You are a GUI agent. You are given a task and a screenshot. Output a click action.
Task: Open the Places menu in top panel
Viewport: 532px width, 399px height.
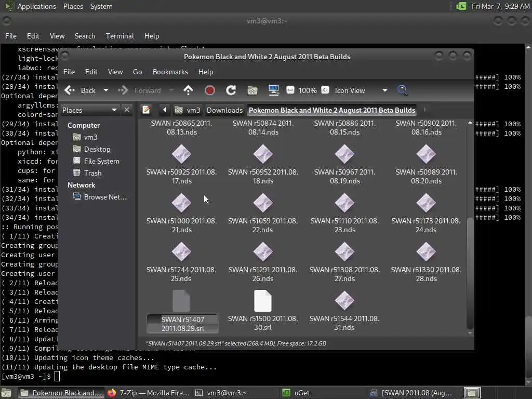[73, 6]
